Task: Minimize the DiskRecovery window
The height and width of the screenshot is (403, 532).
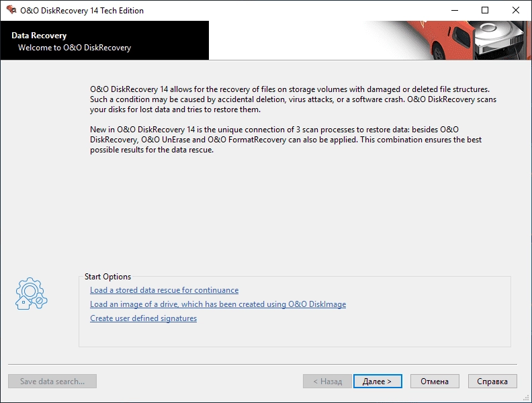Action: [x=455, y=10]
